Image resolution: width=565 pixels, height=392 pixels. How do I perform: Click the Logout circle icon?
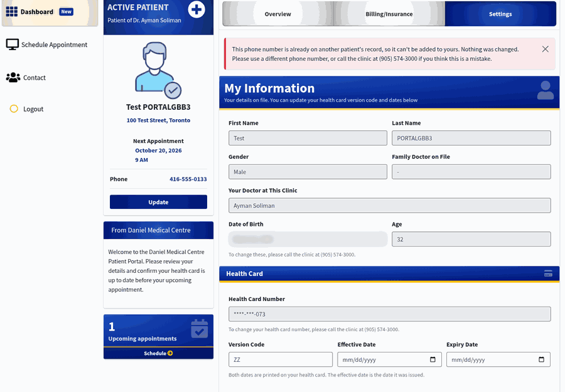[14, 109]
